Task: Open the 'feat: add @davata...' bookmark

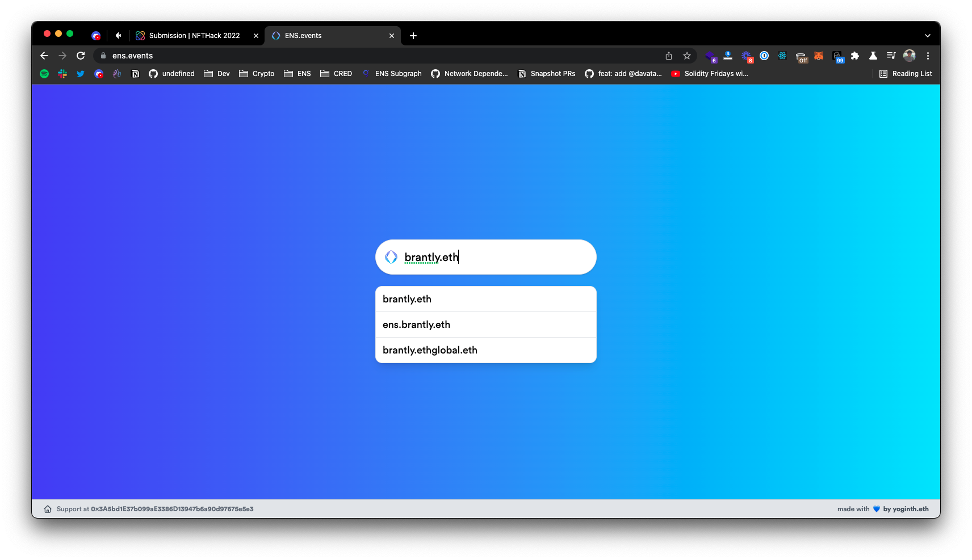Action: point(623,74)
